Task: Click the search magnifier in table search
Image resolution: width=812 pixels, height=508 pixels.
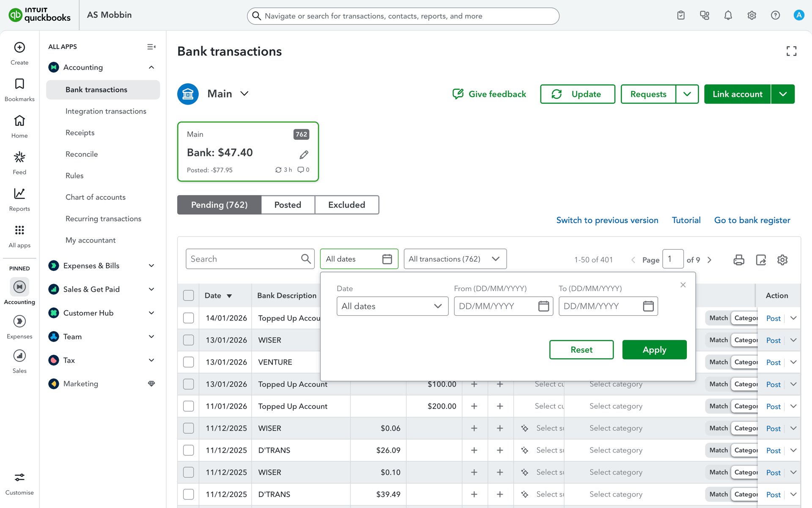Action: pos(306,259)
